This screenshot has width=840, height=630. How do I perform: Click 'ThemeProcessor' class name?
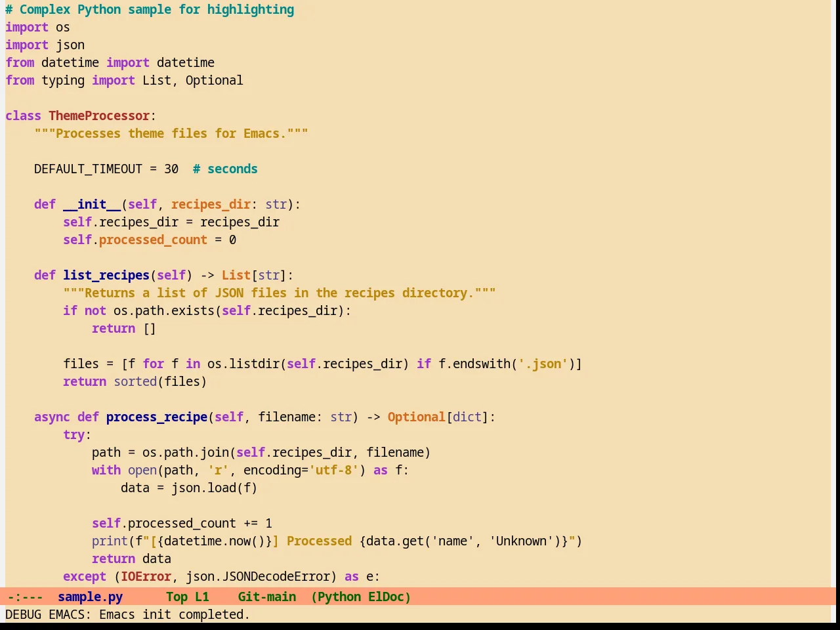tap(99, 115)
